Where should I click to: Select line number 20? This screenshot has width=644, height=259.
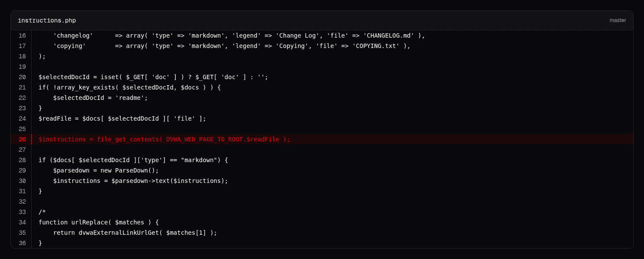[22, 77]
